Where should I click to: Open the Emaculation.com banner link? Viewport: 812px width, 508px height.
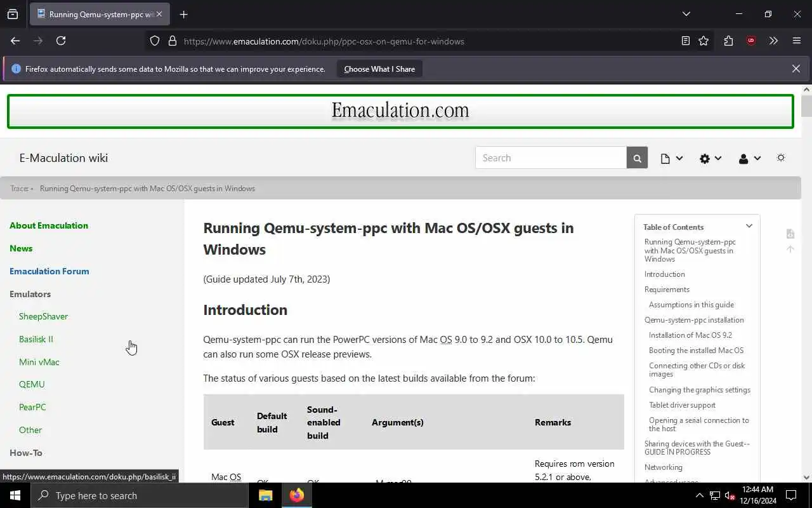400,111
